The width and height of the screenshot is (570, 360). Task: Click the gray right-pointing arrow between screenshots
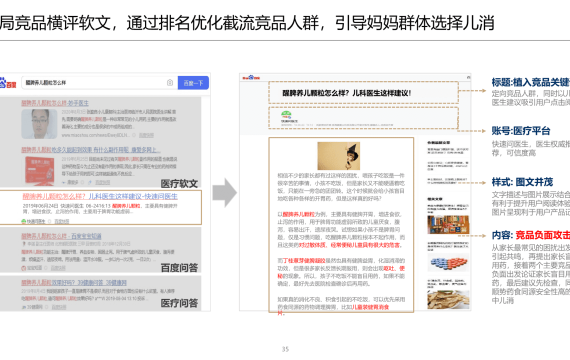click(x=225, y=192)
